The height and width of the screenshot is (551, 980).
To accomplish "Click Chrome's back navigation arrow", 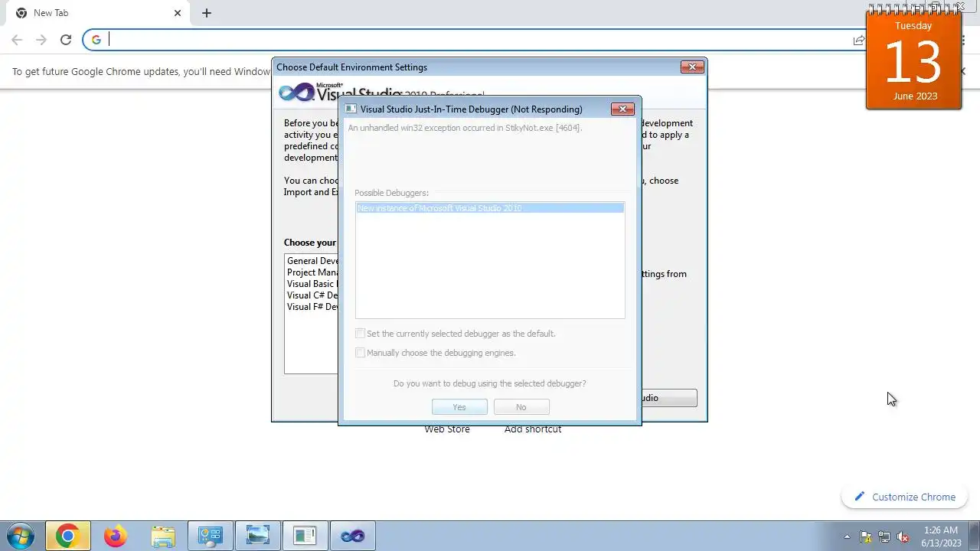I will click(17, 40).
